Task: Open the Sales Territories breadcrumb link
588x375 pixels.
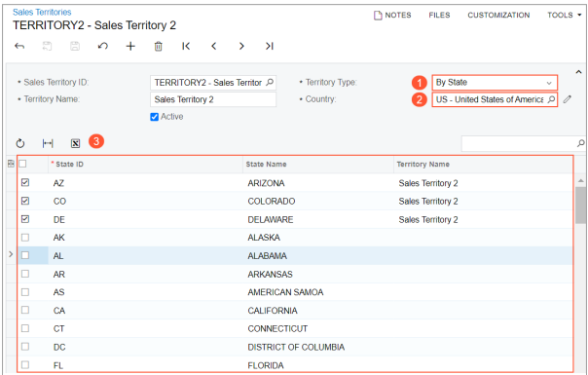Action: pos(42,12)
